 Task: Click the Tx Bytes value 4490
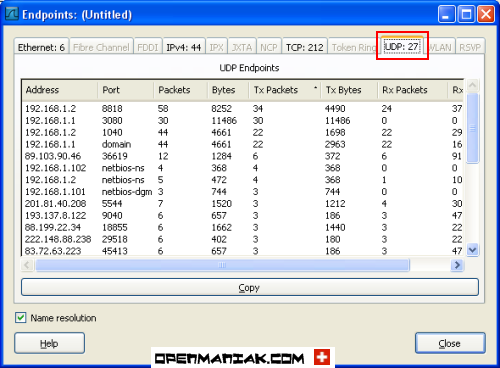tap(335, 109)
